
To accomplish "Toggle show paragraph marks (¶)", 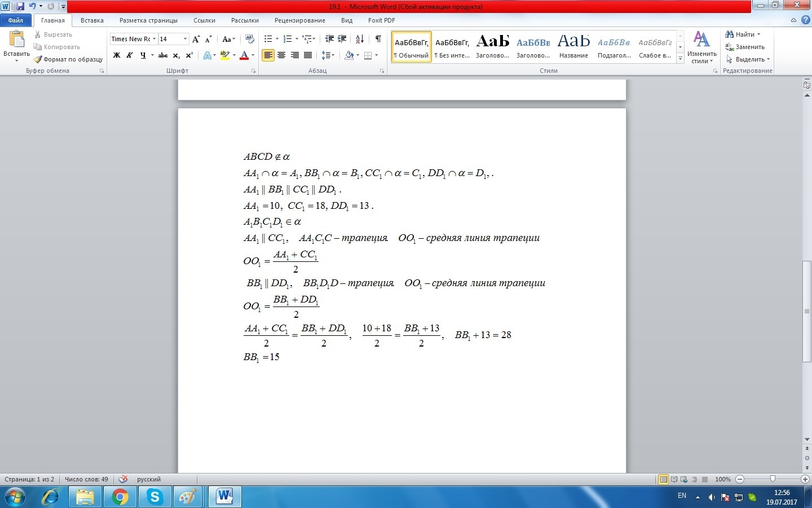I will (x=378, y=39).
